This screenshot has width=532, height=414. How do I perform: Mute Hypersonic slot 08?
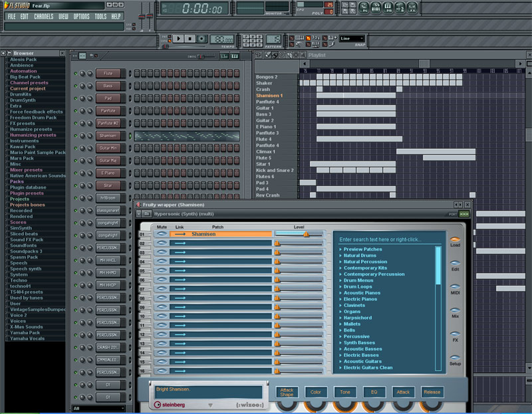tap(162, 298)
